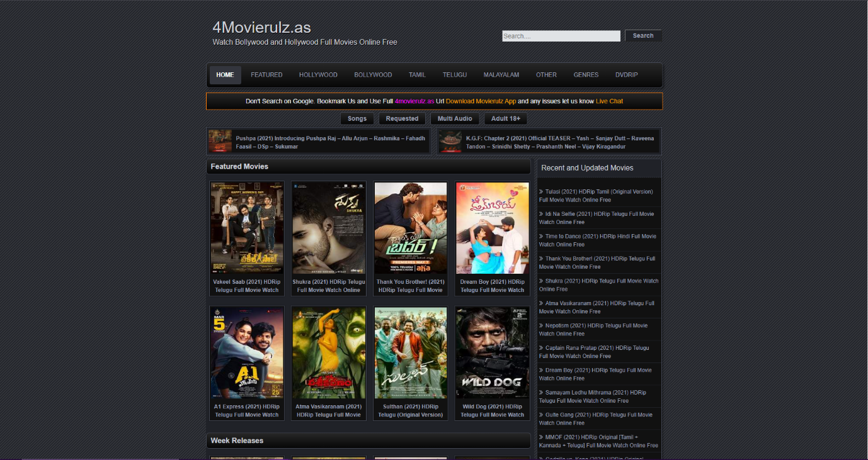Image resolution: width=868 pixels, height=460 pixels.
Task: Click the Search button
Action: pos(643,36)
